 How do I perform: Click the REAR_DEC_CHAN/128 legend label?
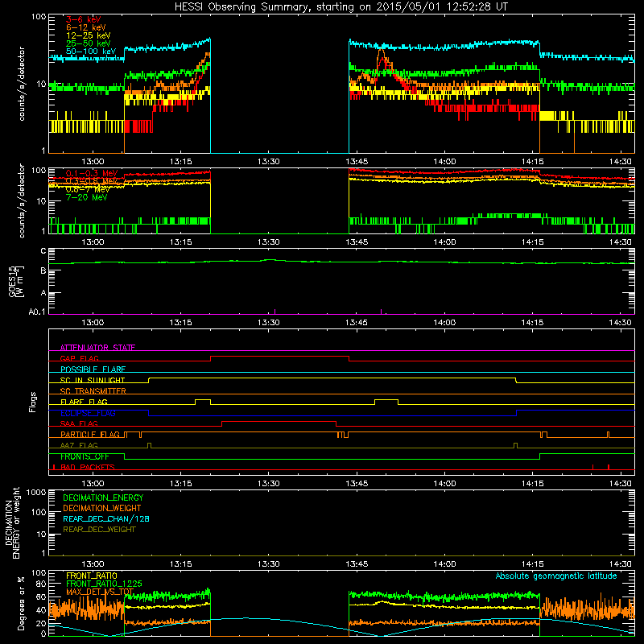(x=106, y=518)
